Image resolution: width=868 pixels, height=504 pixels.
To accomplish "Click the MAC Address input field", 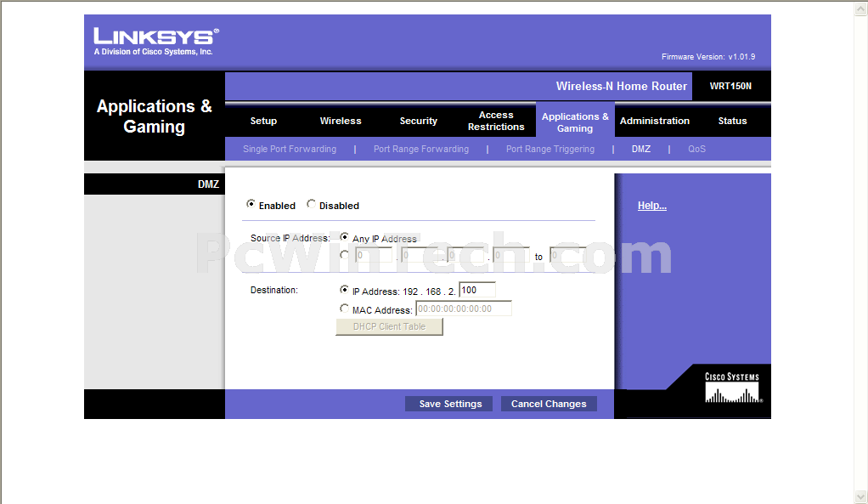I will (464, 309).
